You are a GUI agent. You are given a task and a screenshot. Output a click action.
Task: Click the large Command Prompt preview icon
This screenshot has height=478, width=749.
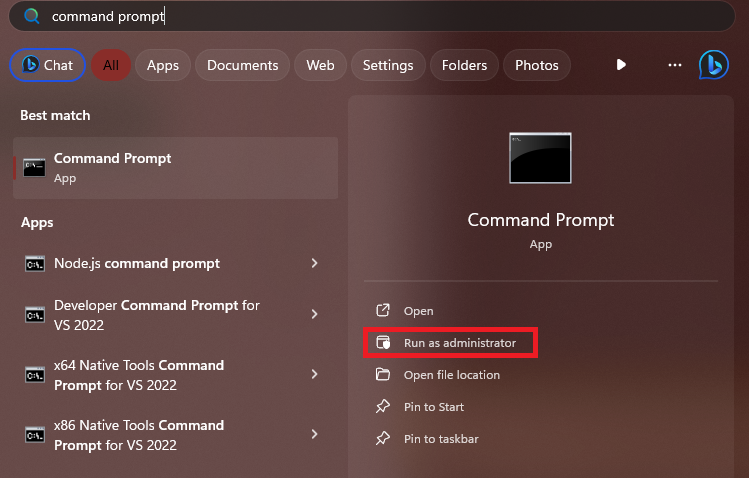[540, 158]
